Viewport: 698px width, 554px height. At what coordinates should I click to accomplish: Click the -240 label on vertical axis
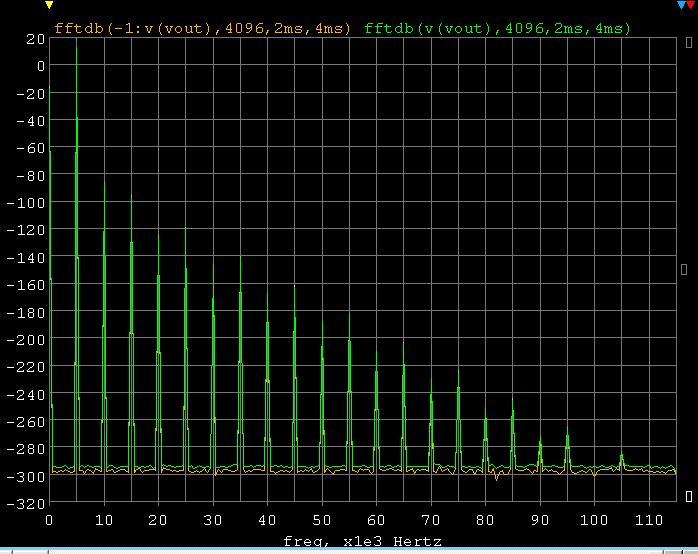[x=26, y=395]
